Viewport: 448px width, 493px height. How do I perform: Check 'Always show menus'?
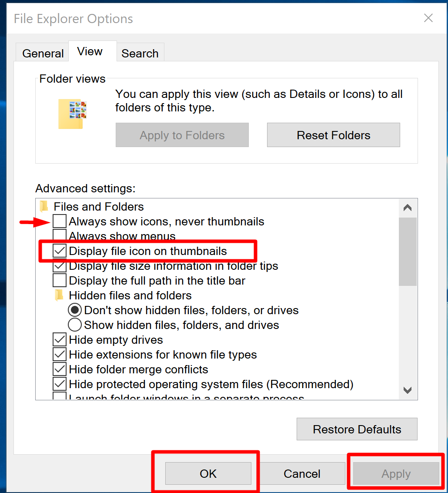[x=59, y=235]
